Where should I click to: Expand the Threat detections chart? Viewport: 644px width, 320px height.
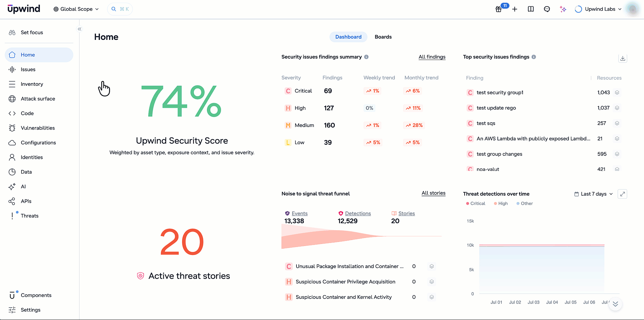point(623,194)
